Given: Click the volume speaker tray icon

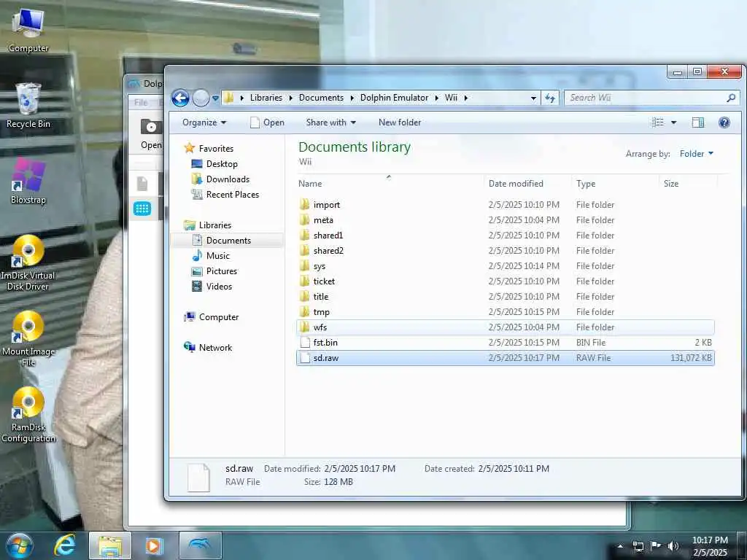Looking at the screenshot, I should [x=673, y=546].
